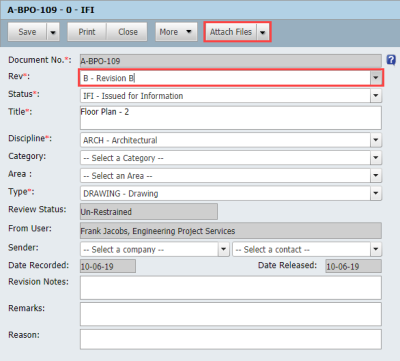This screenshot has width=400, height=361.
Task: Focus the Revision Notes text area
Action: coord(231,288)
